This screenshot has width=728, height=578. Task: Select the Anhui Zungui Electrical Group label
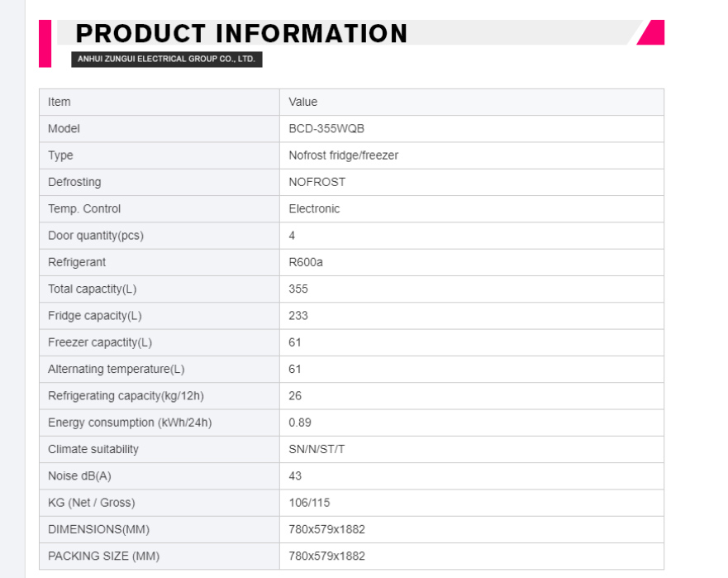167,59
